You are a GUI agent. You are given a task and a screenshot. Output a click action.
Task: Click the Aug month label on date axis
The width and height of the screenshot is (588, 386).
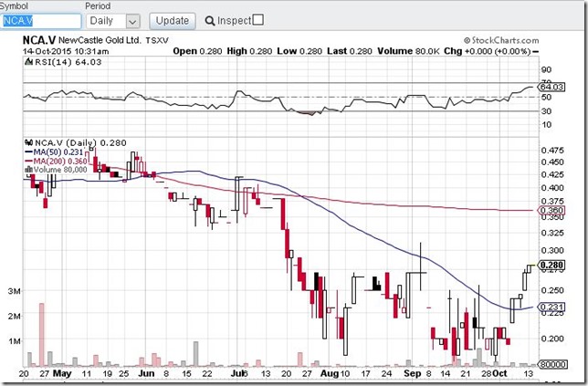(330, 373)
